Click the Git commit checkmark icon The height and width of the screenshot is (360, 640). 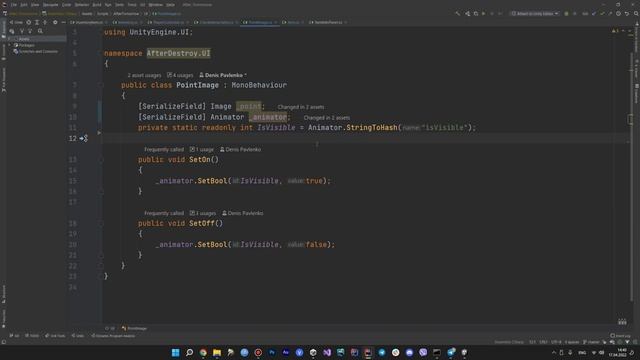pos(602,13)
